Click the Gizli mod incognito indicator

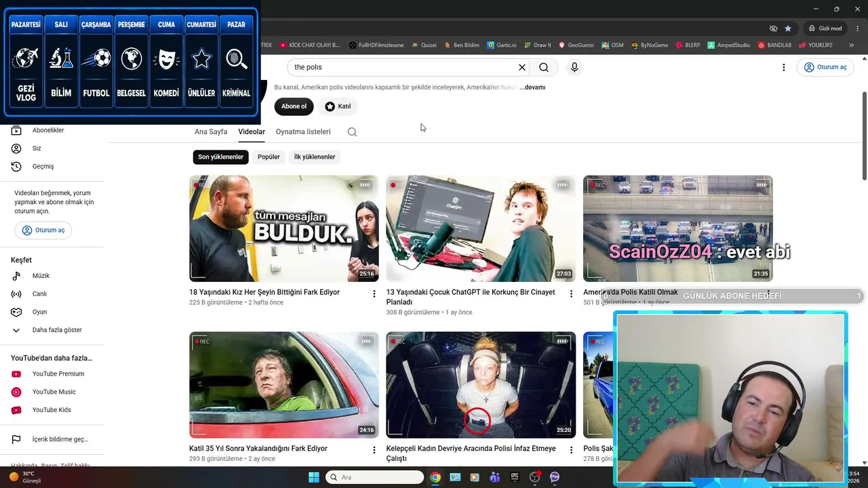click(825, 28)
